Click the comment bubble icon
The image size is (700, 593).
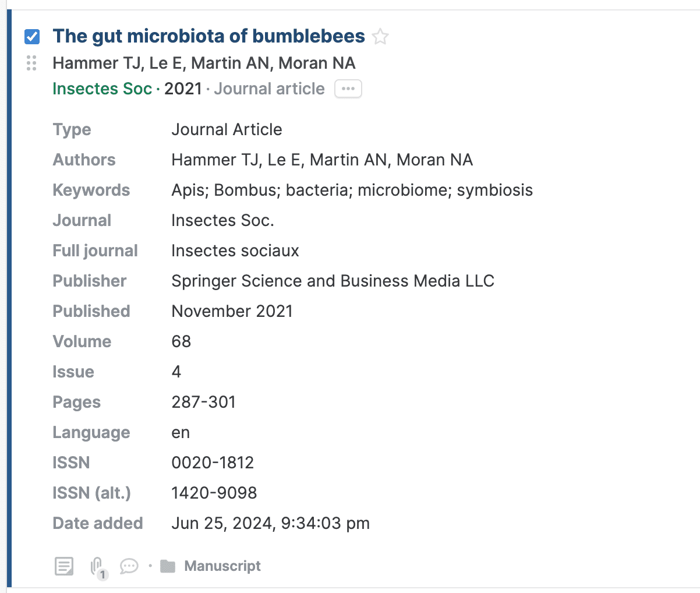129,566
